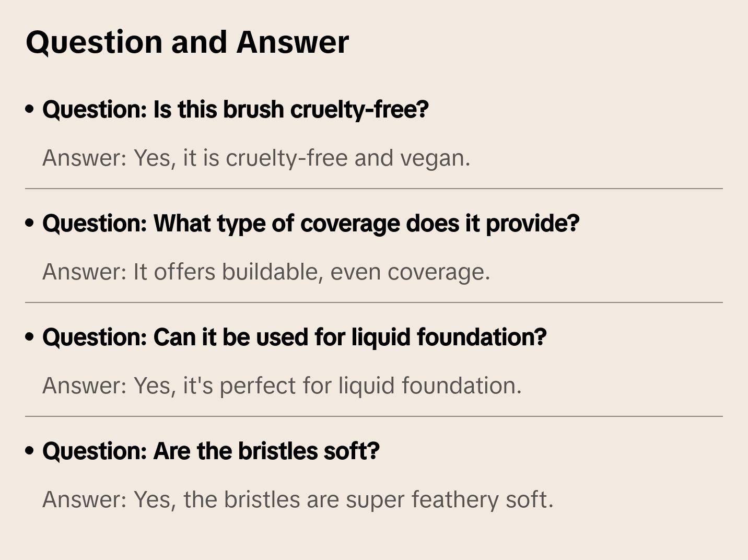Click the bullet next to liquid foundation question
This screenshot has height=560, width=748.
pyautogui.click(x=30, y=337)
